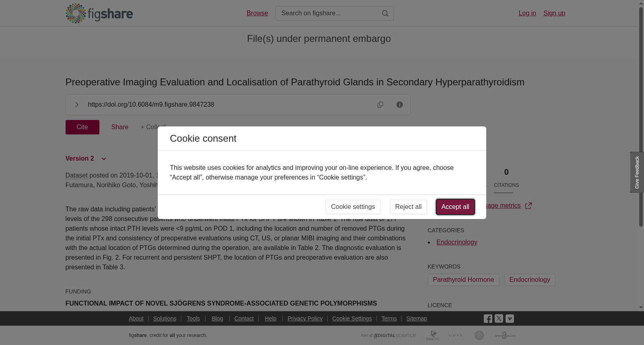Open Cookie settings in the dialog
The width and height of the screenshot is (644, 345).
point(353,207)
